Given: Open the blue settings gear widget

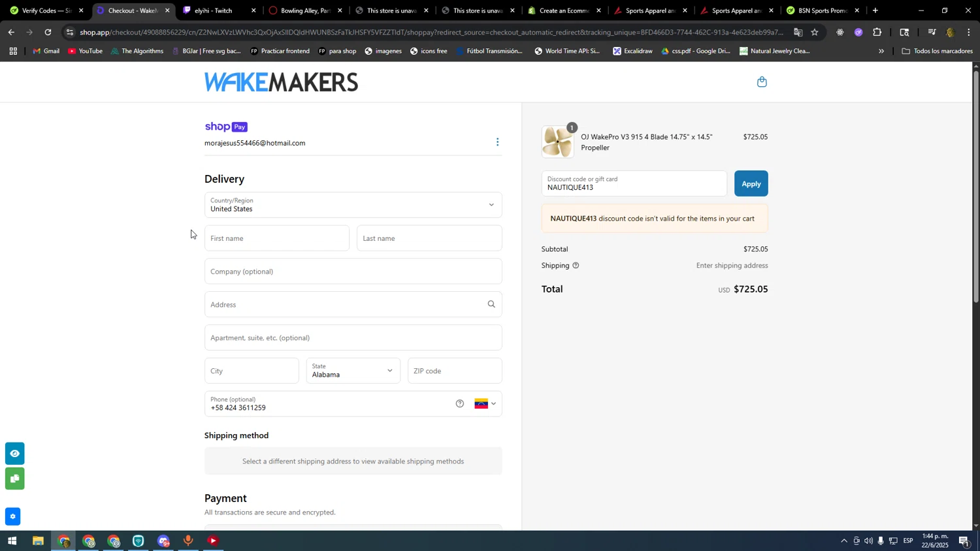Looking at the screenshot, I should (x=12, y=516).
